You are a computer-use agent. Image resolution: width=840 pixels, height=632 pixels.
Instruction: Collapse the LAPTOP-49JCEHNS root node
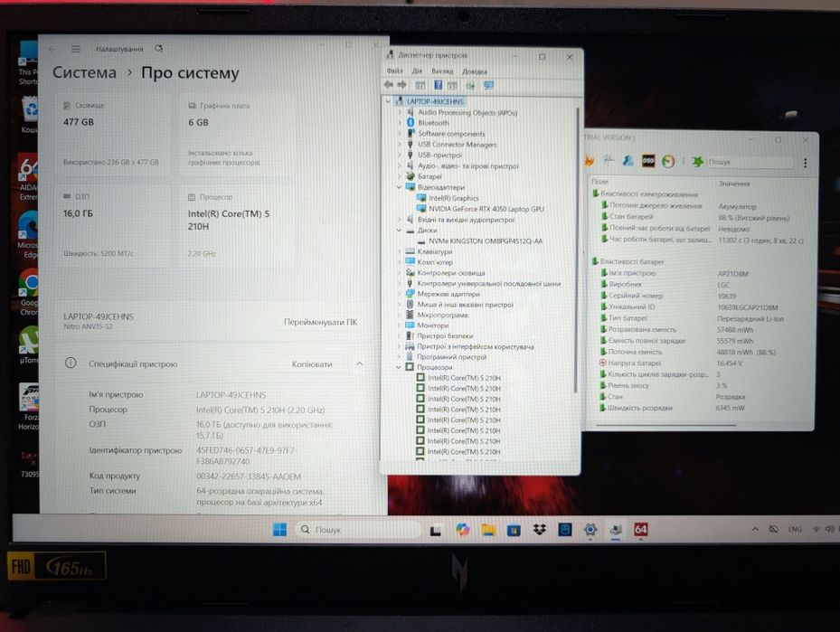point(389,100)
